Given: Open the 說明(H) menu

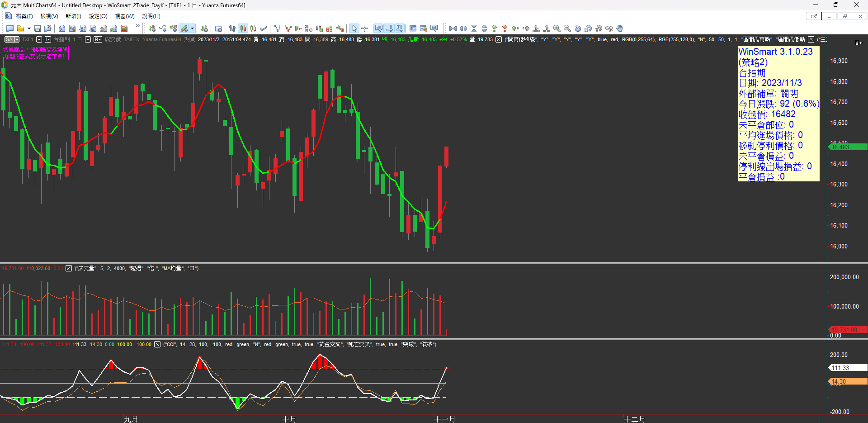Looking at the screenshot, I should [x=151, y=16].
